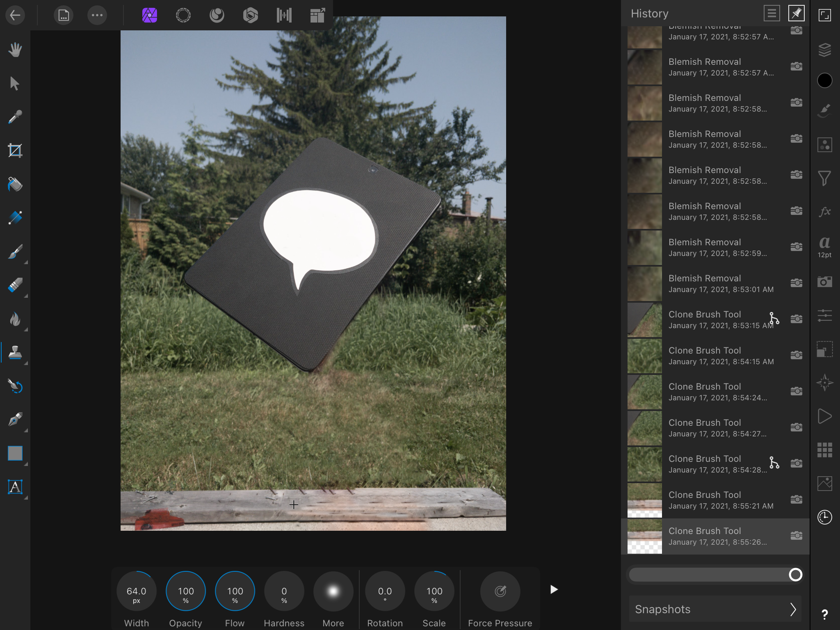
Task: Toggle the Force Pressure button
Action: click(500, 591)
